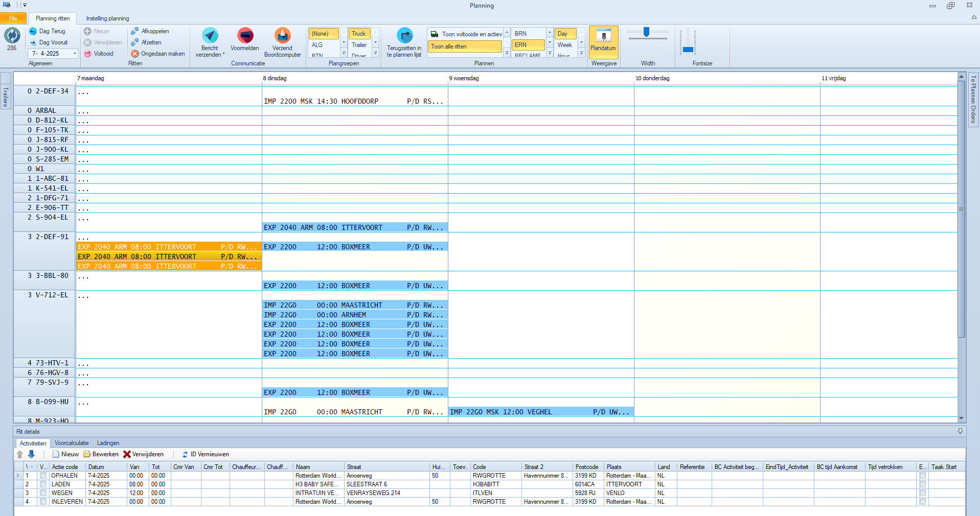Move activity down with blue arrow

[31, 454]
